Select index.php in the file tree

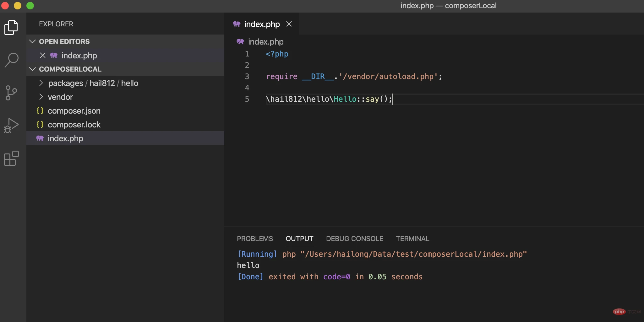pos(65,138)
